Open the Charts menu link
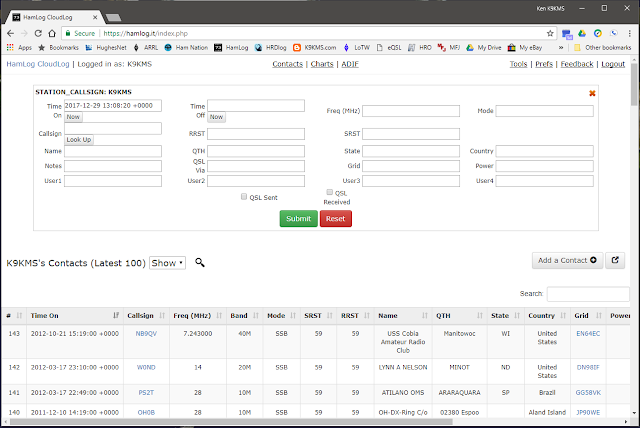The image size is (640, 428). 322,64
